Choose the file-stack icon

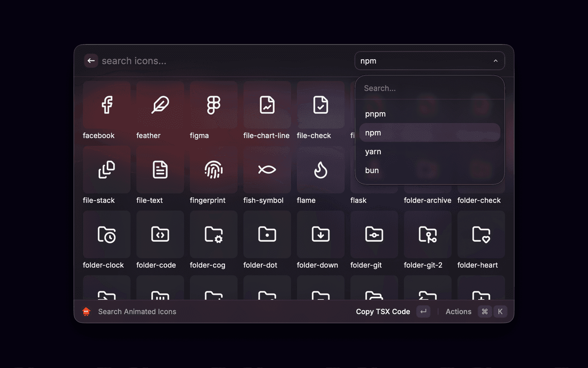pyautogui.click(x=107, y=170)
